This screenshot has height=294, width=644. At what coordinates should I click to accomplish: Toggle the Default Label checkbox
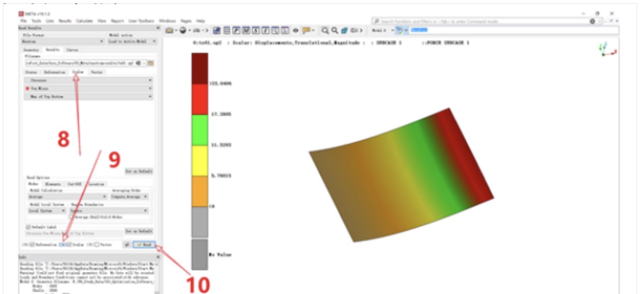[x=28, y=227]
